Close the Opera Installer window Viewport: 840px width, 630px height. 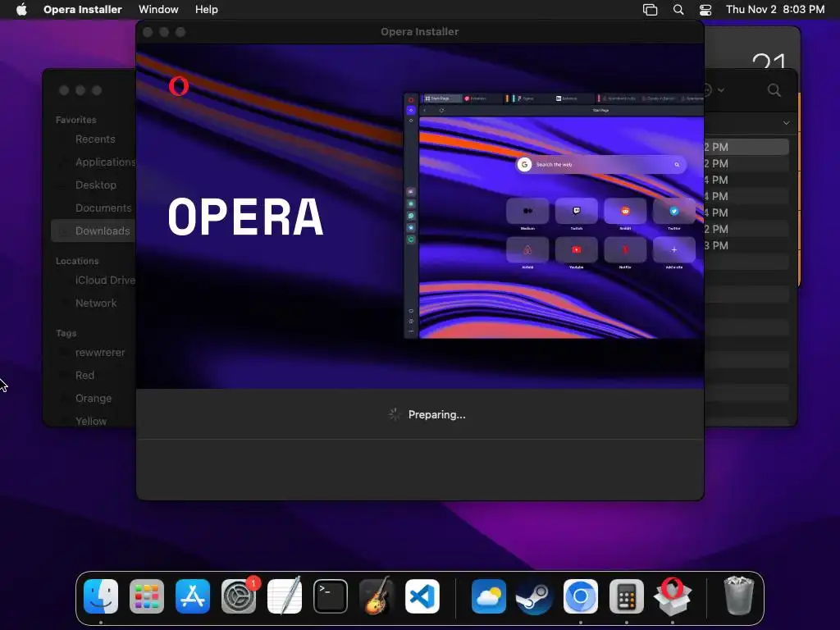148,32
